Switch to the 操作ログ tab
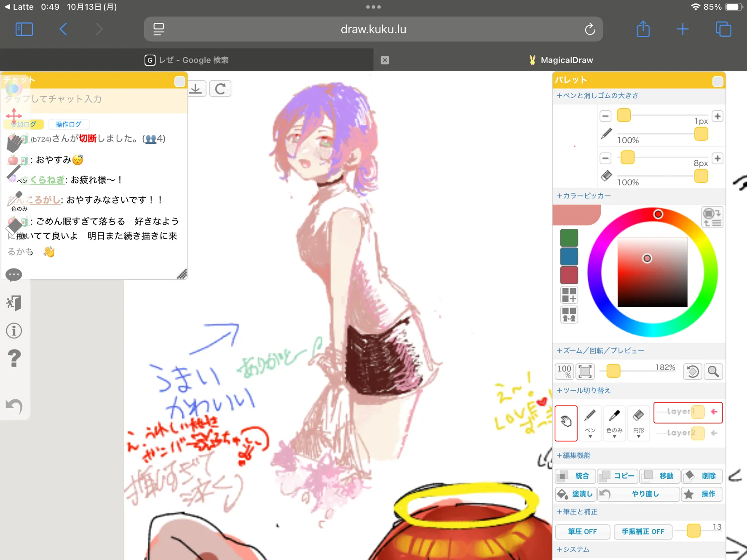Image resolution: width=747 pixels, height=560 pixels. 68,124
